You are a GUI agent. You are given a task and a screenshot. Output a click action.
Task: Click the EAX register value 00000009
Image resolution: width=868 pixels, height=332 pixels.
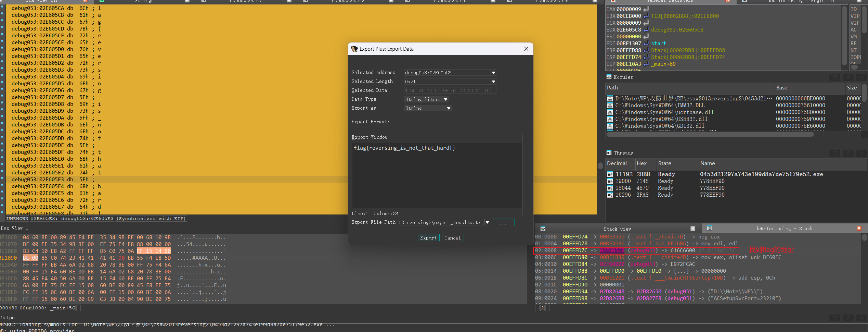pos(629,9)
